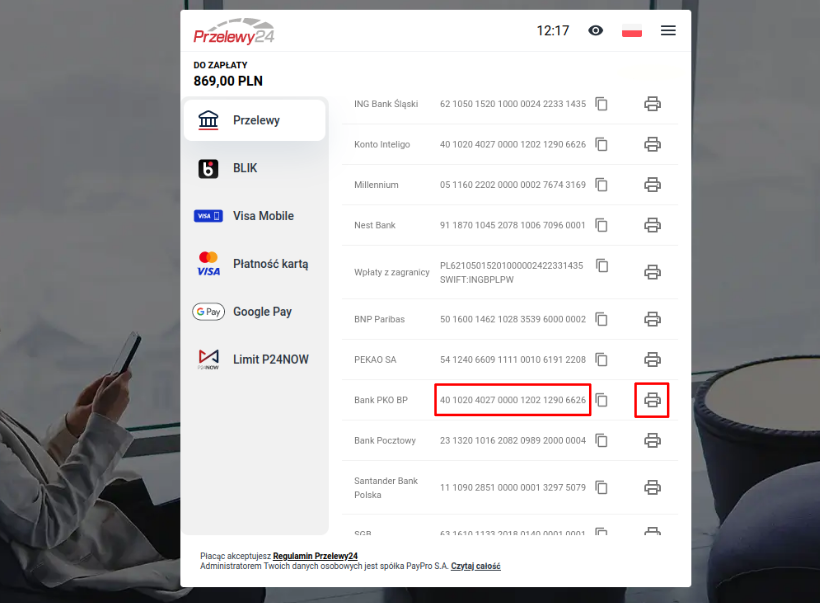
Task: Open the hamburger menu
Action: [x=668, y=30]
